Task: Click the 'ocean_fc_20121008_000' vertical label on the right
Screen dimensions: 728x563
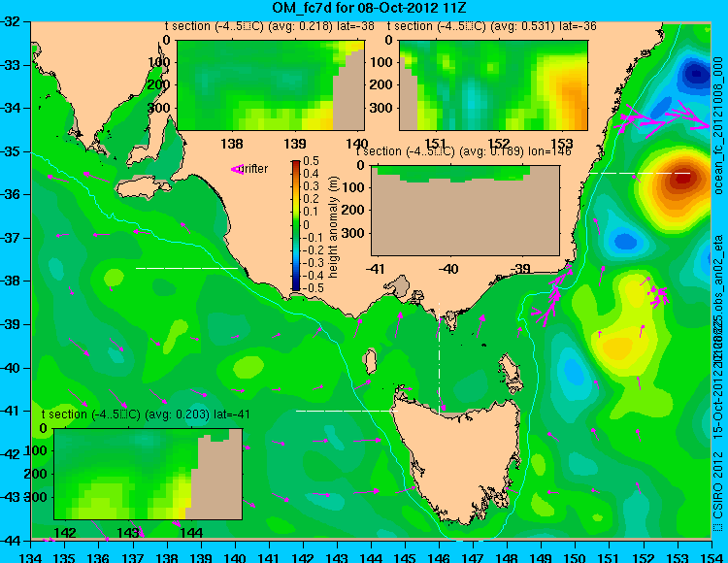Action: click(x=718, y=126)
